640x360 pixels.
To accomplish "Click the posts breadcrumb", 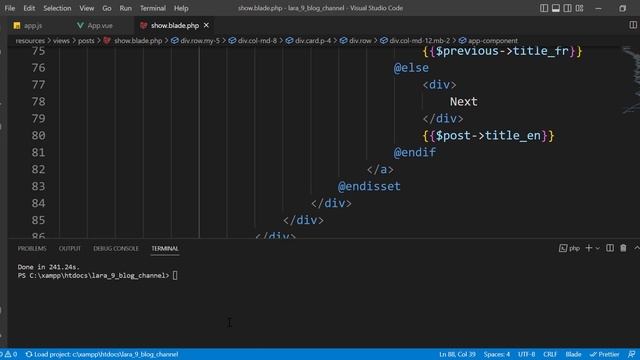I will click(x=86, y=40).
